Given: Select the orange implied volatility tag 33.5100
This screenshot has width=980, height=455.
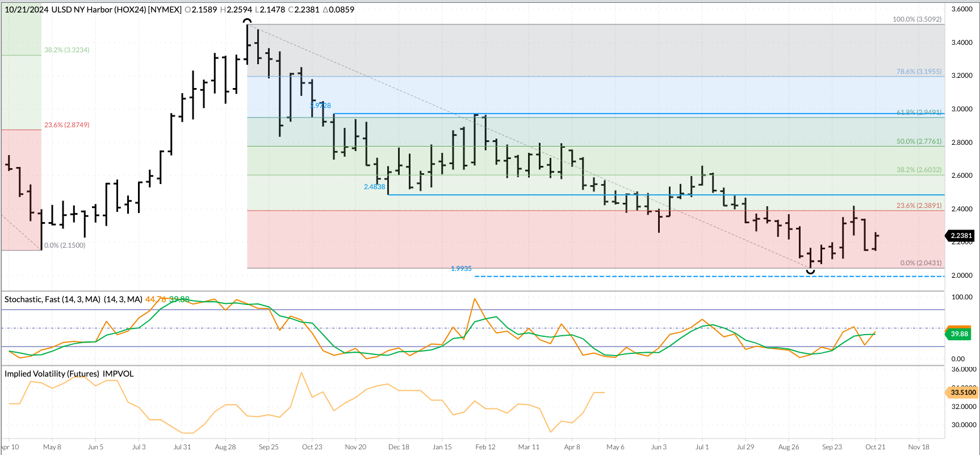Looking at the screenshot, I should coord(962,393).
